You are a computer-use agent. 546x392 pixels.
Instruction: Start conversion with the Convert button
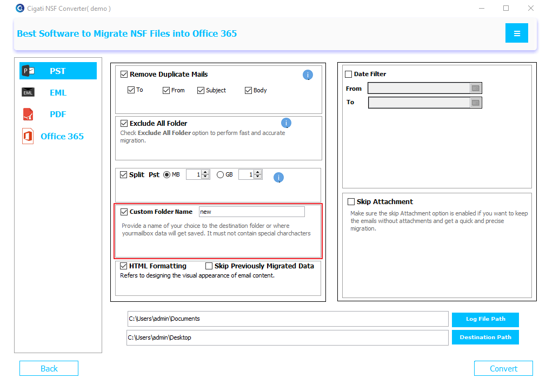click(503, 368)
